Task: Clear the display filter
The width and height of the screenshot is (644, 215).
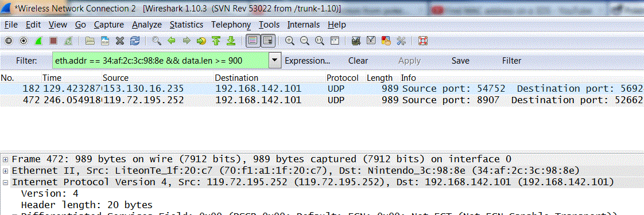Action: click(358, 61)
